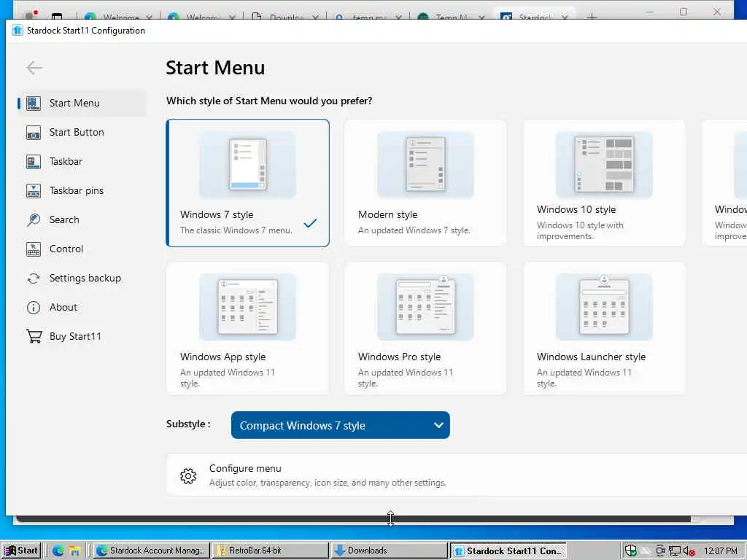
Task: Switch to RetroBar 64-bit taskbar window
Action: tap(271, 551)
